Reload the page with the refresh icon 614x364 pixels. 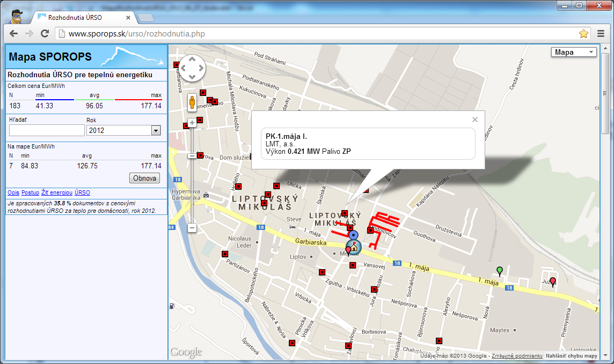(45, 34)
